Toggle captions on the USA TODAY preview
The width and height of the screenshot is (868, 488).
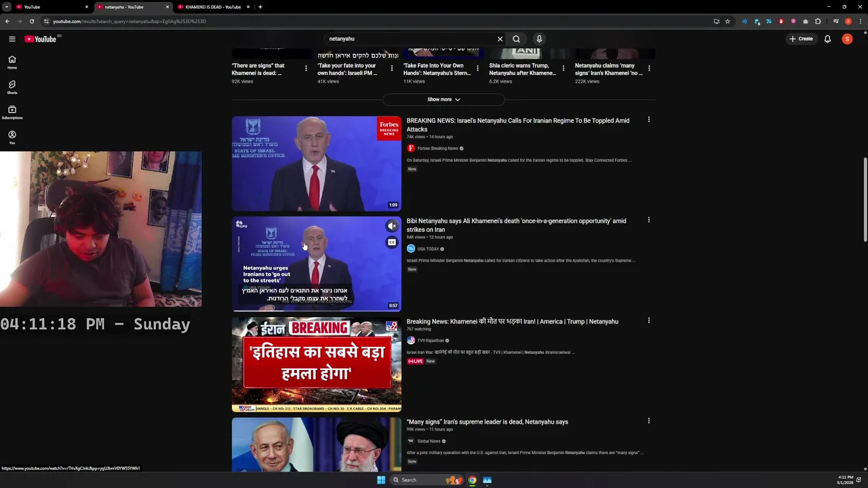tap(392, 243)
